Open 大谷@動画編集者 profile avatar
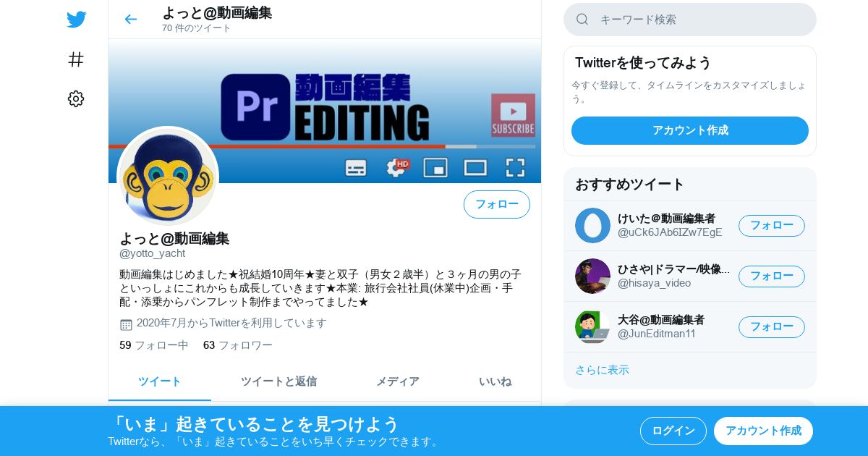The width and height of the screenshot is (868, 456). coord(592,326)
